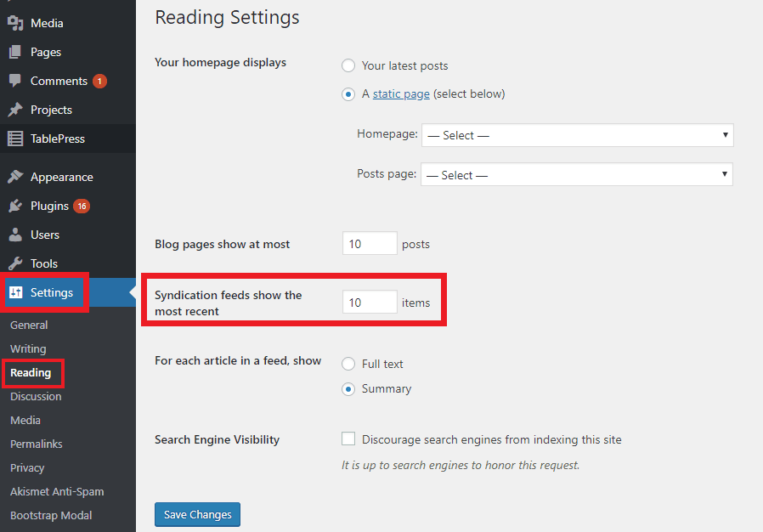Open TablePress via its table icon
Screen dimensions: 763x532
coord(15,139)
